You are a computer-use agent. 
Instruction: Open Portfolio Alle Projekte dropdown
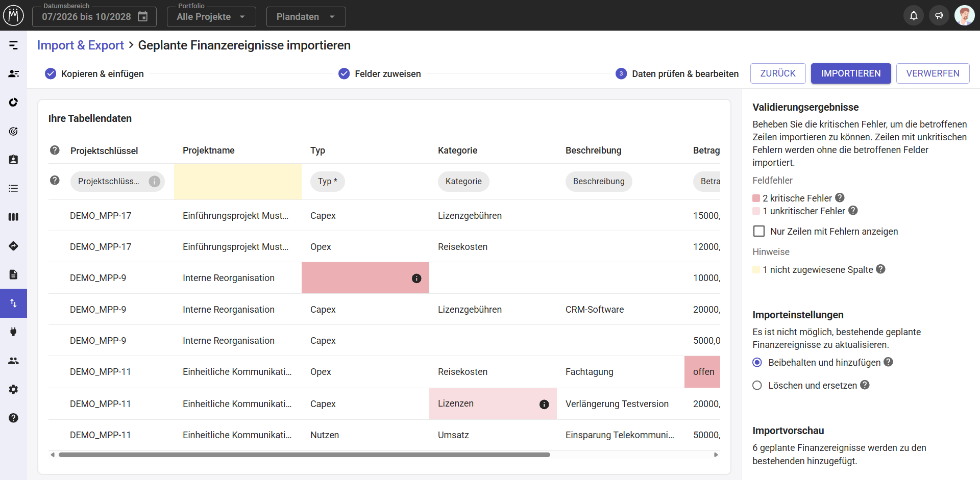[211, 16]
